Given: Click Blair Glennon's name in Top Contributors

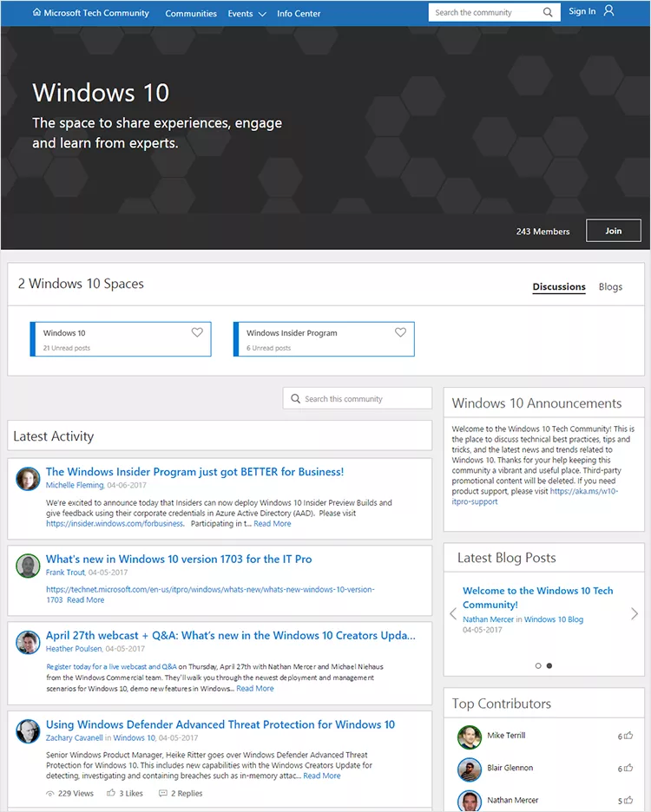Looking at the screenshot, I should [510, 768].
